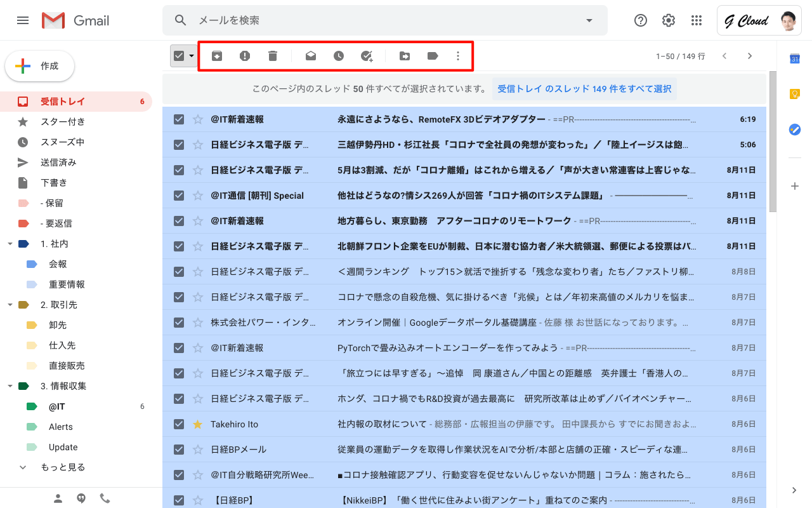Screen dimensions: 812x508
Task: Uncheck the PyTorchで畳み込み email
Action: point(179,348)
